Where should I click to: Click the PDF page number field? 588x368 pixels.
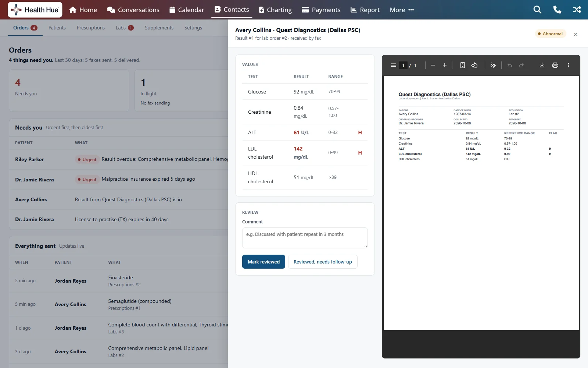click(403, 65)
